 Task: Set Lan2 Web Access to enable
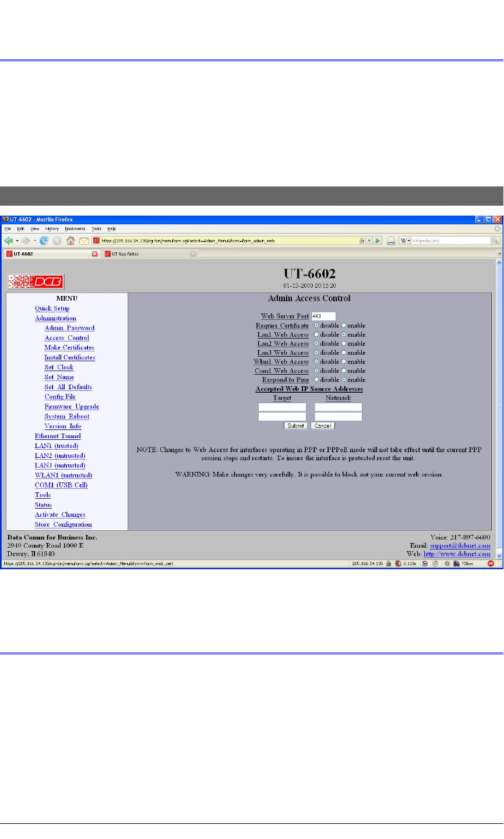(344, 344)
